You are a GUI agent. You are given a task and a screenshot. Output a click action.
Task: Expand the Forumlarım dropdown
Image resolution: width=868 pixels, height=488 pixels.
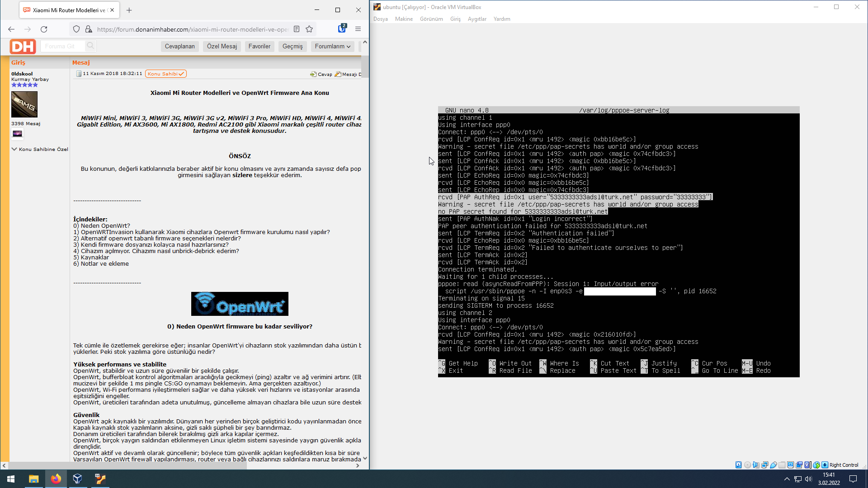click(x=333, y=46)
